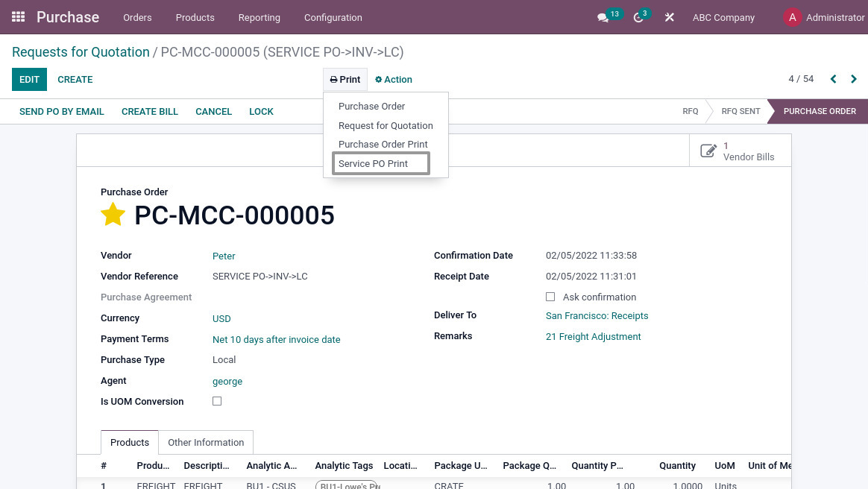This screenshot has width=868, height=489.
Task: Toggle the favorite star on PC-MCC-000005
Action: point(113,215)
